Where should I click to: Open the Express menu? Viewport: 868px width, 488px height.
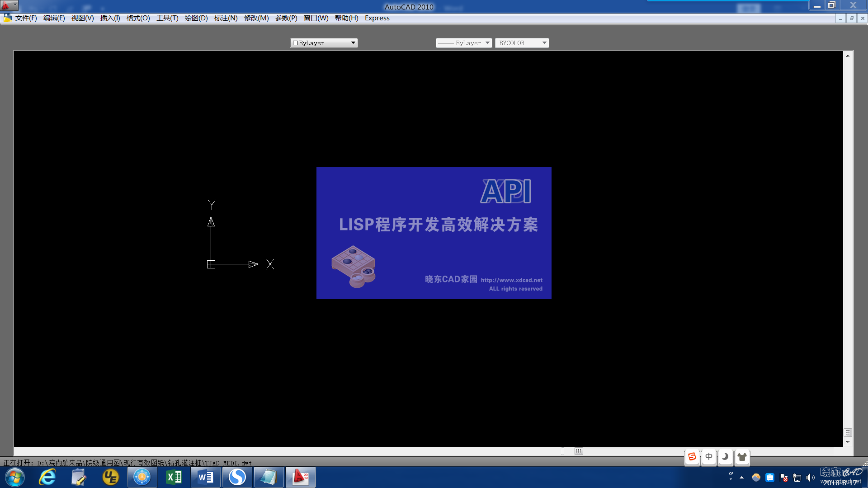tap(377, 18)
